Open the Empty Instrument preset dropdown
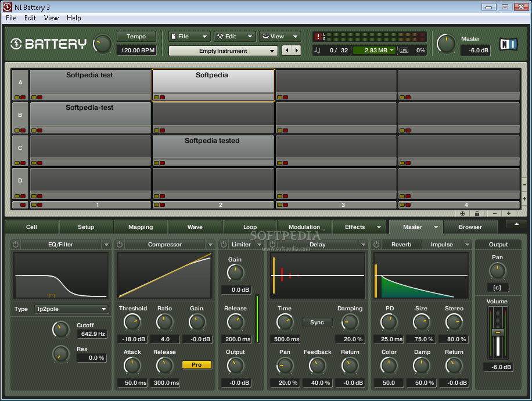Image resolution: width=532 pixels, height=401 pixels. (x=223, y=51)
